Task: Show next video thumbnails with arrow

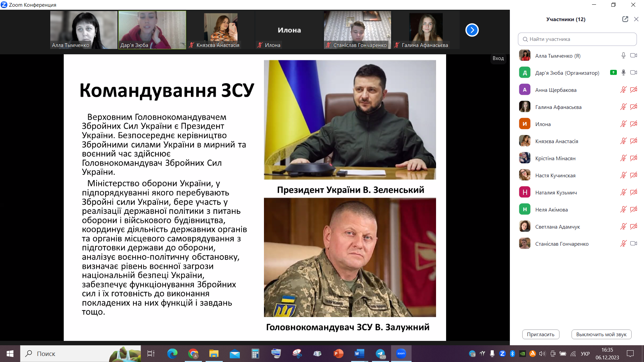Action: coord(472,30)
